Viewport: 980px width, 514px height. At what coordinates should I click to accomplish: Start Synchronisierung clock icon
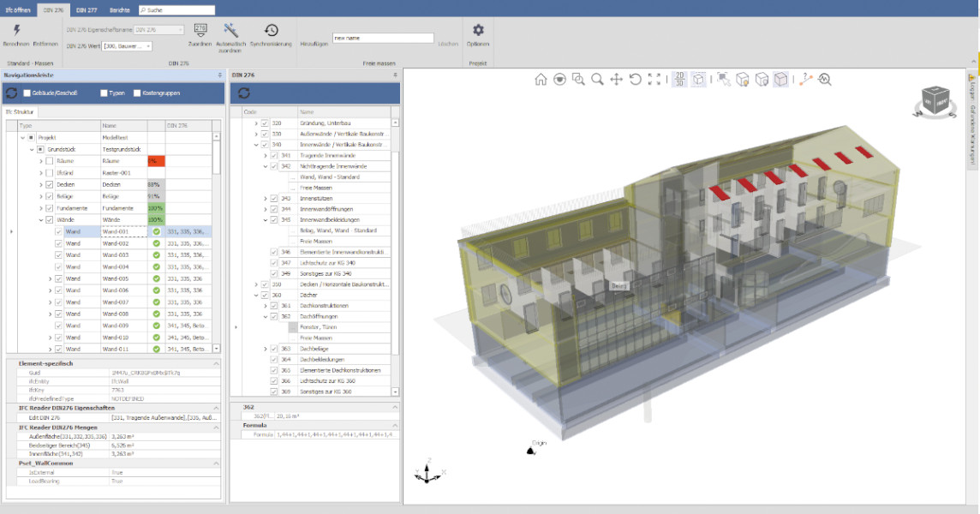(x=271, y=30)
